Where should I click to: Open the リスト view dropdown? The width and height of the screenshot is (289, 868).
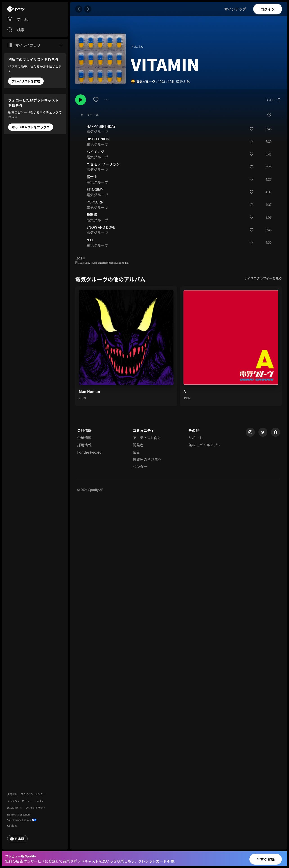tap(273, 100)
